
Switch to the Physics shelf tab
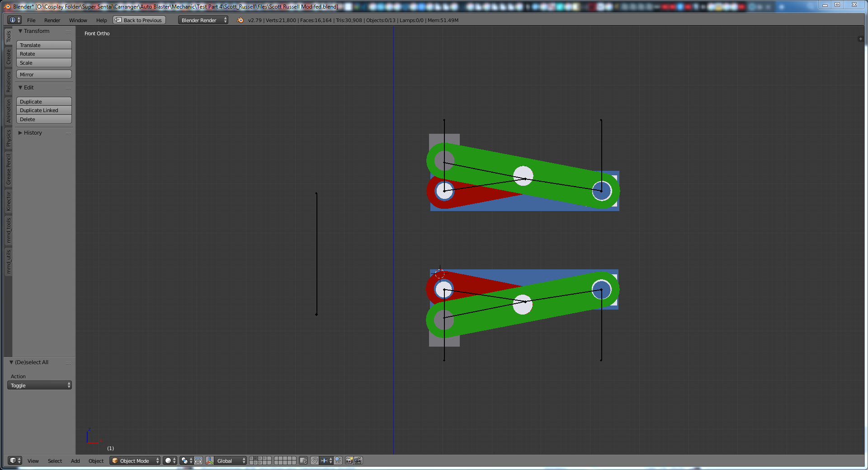(x=8, y=138)
